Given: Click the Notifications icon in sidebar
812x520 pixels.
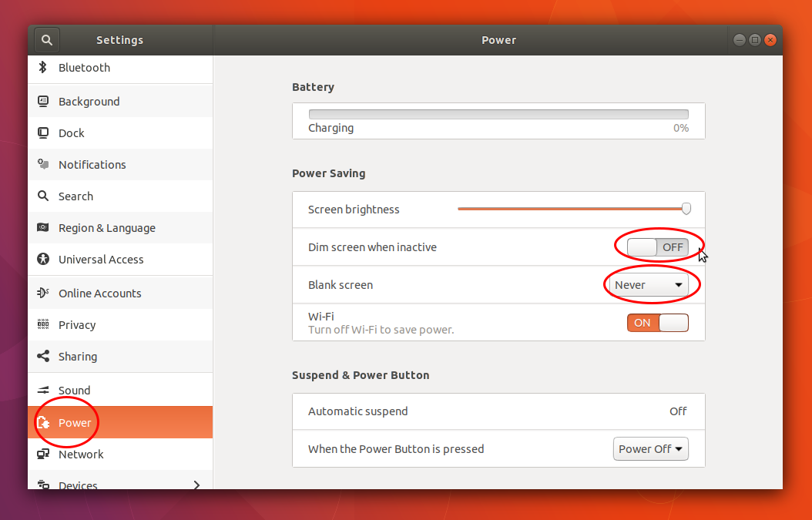Looking at the screenshot, I should pos(43,164).
